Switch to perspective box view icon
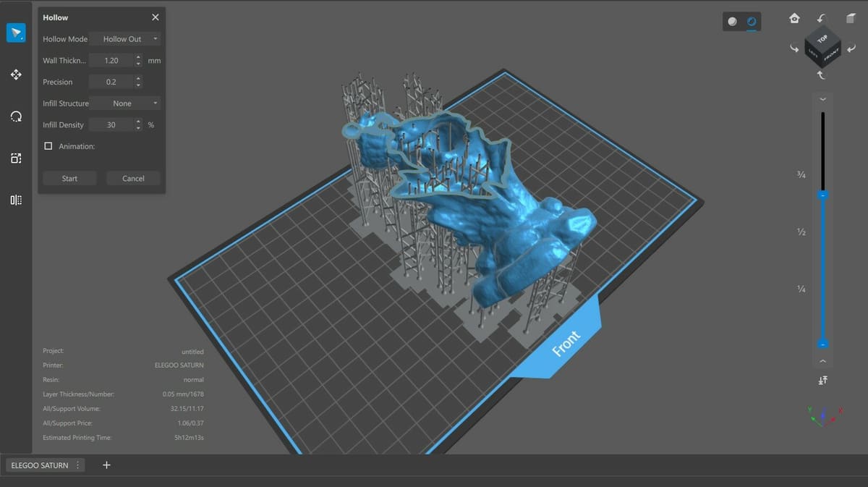Image resolution: width=868 pixels, height=487 pixels. [851, 18]
